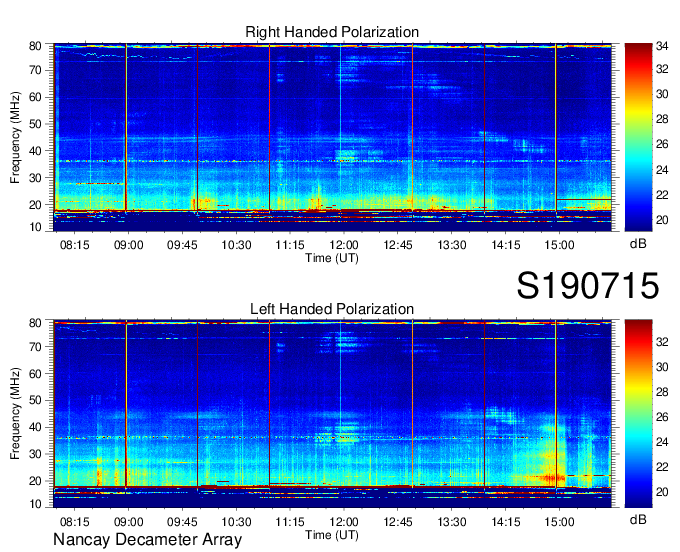Click 28 tick on Right Handed colorbar
Screen dimensions: 680x552
[x=662, y=119]
